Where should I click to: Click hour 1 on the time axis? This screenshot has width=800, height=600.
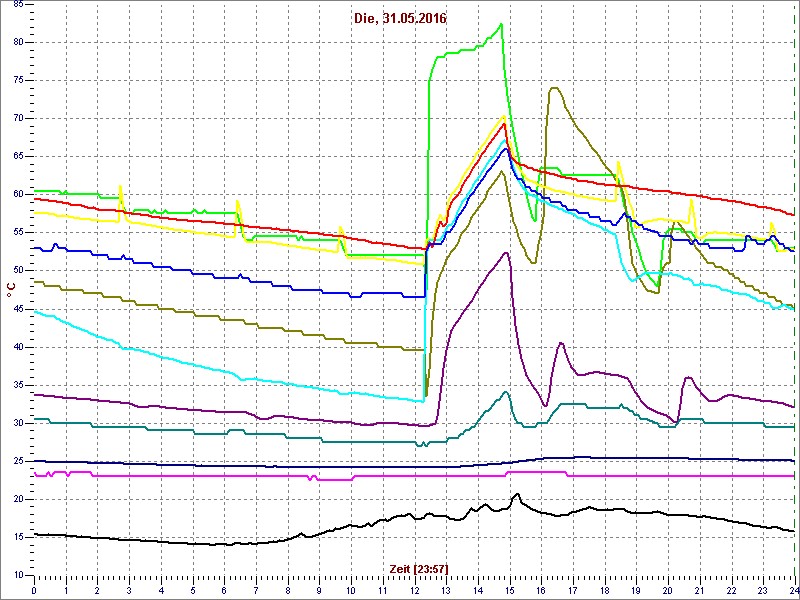tap(66, 591)
